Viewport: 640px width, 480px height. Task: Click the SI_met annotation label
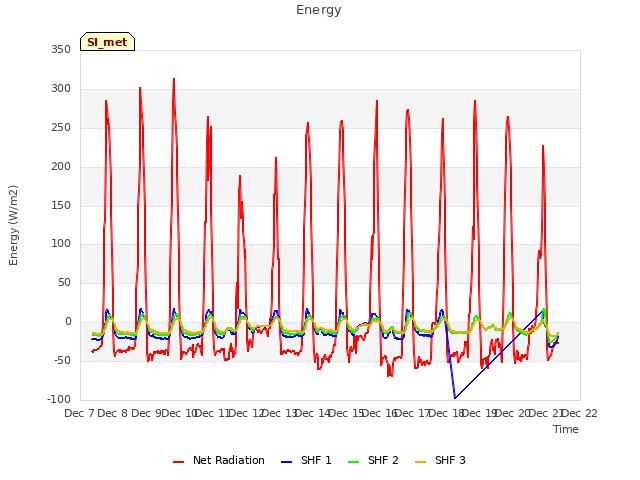(x=107, y=42)
